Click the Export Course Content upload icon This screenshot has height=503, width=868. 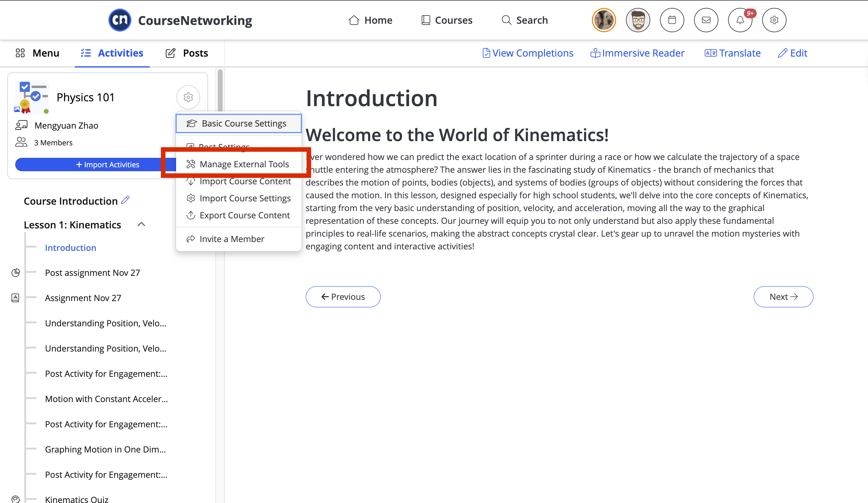pyautogui.click(x=191, y=215)
